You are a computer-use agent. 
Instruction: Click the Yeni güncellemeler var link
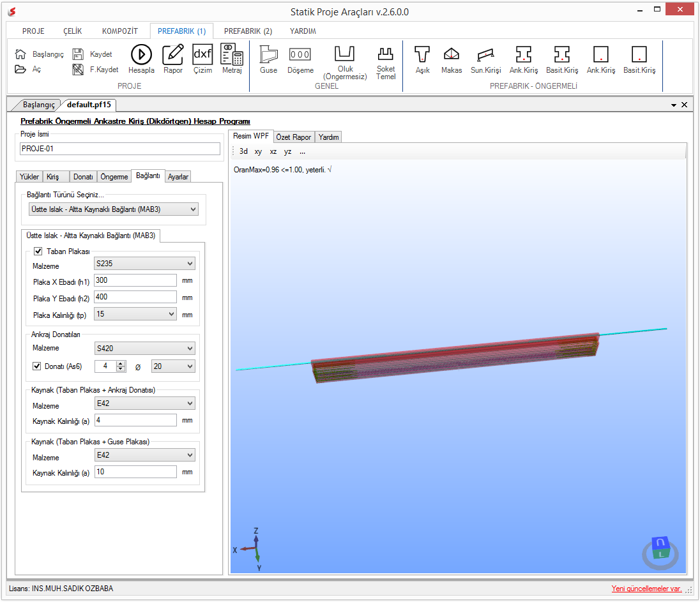(646, 589)
